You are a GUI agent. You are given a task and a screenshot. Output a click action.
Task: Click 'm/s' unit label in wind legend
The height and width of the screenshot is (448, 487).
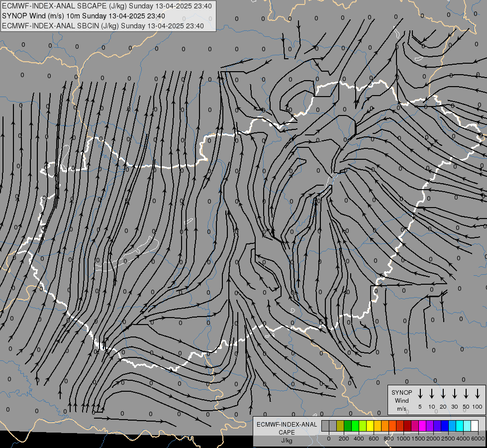[401, 409]
